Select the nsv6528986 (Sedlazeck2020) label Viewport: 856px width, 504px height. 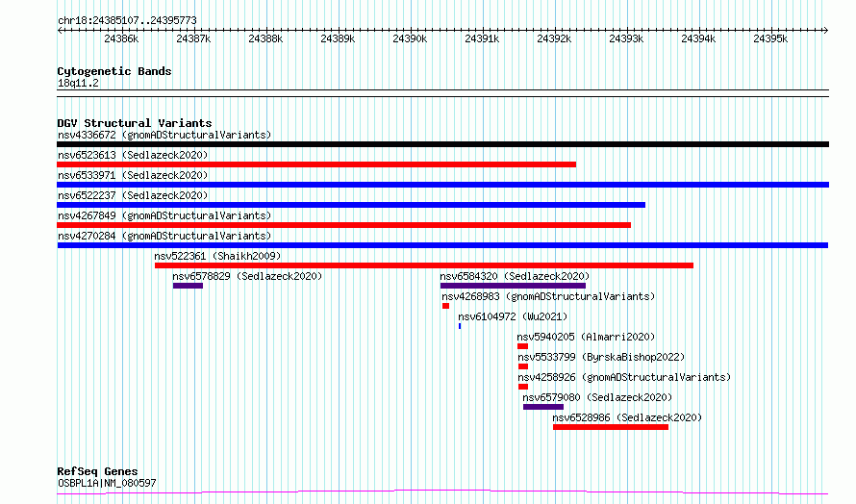tap(627, 417)
